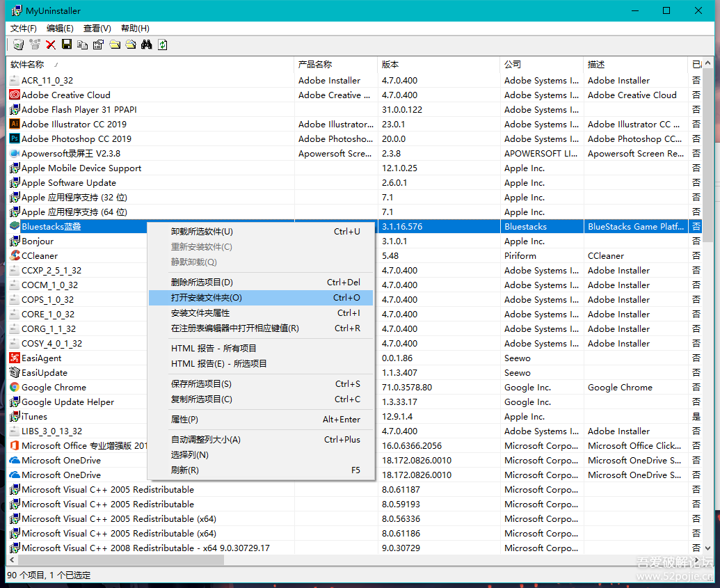
Task: Open 属性(P) from the context menu
Action: [x=261, y=420]
